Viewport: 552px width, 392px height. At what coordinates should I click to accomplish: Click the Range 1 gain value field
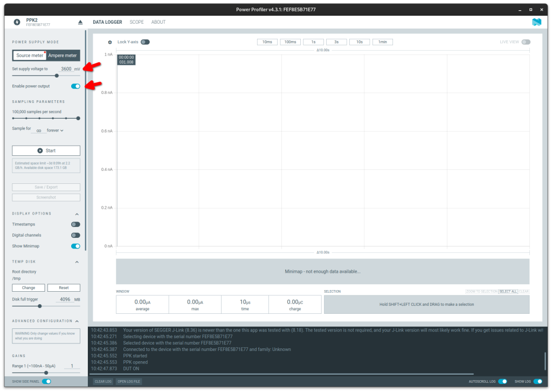(x=72, y=366)
